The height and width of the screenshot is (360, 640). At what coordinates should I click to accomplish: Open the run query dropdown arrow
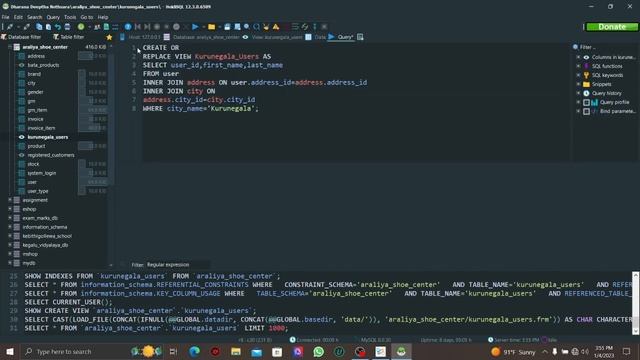(203, 27)
